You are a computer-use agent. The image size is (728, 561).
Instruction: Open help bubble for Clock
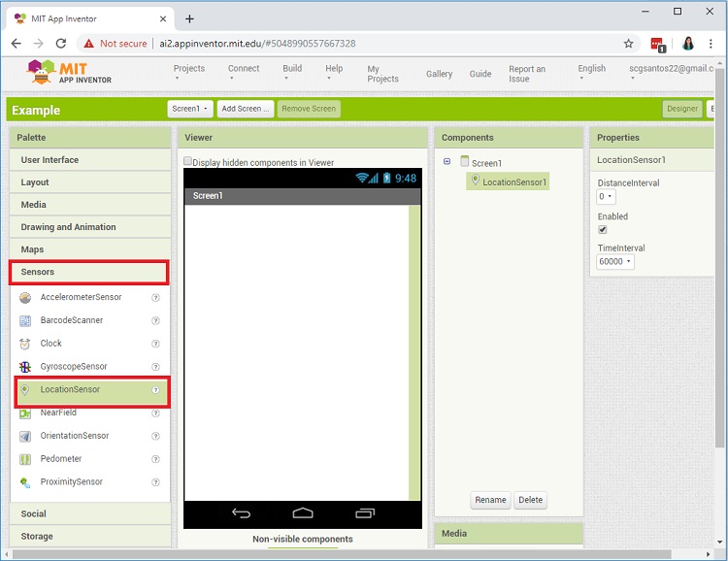coord(156,344)
